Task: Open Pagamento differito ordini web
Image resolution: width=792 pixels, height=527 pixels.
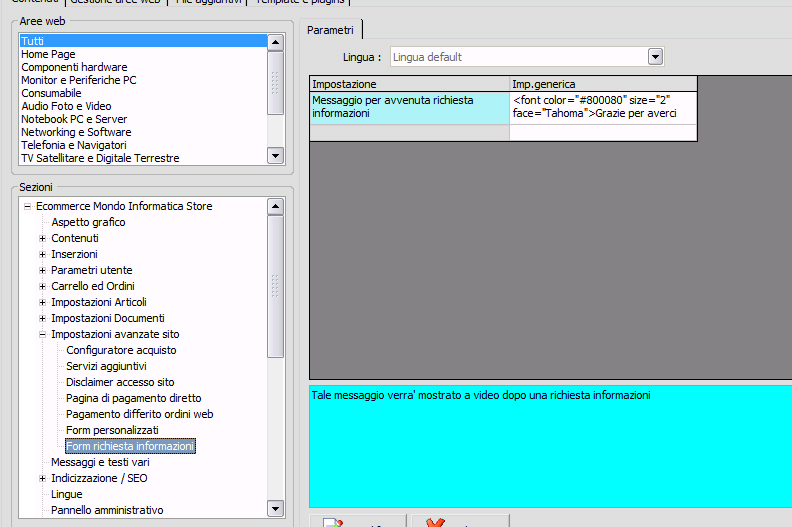Action: 139,414
